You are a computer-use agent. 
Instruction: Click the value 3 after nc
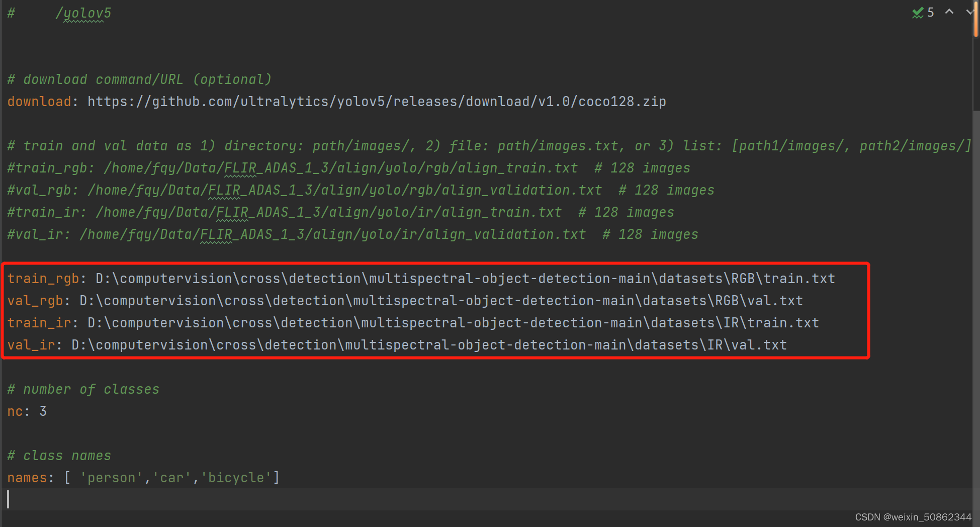[x=43, y=411]
